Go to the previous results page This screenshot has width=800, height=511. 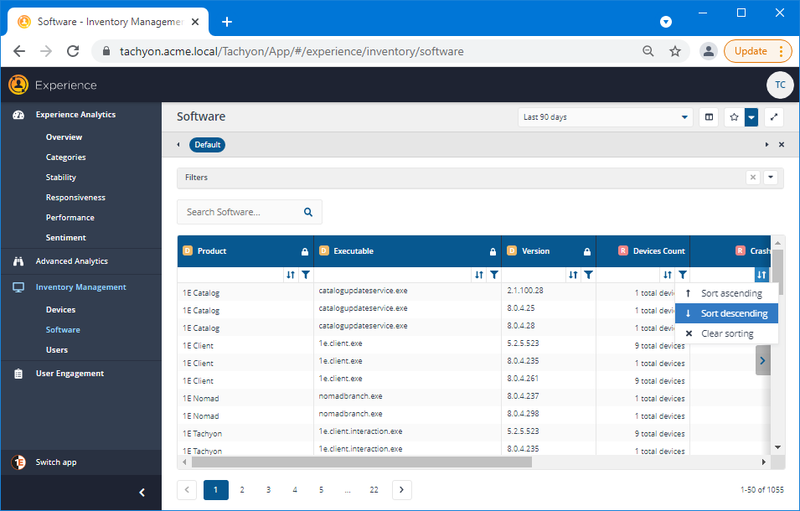(x=187, y=490)
